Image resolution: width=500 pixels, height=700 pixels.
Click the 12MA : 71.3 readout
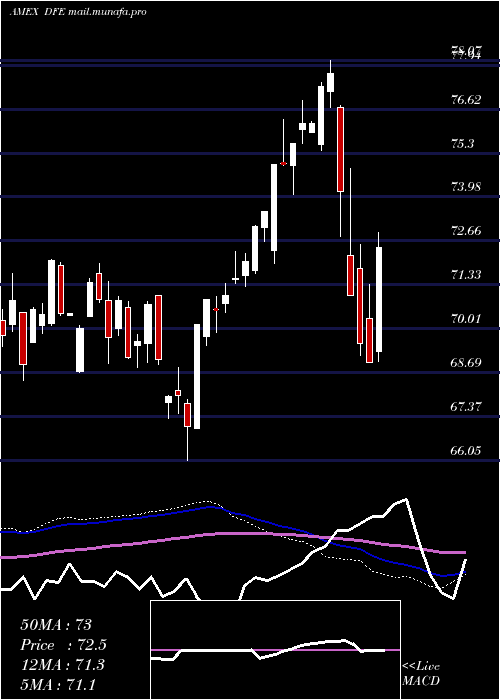(62, 665)
